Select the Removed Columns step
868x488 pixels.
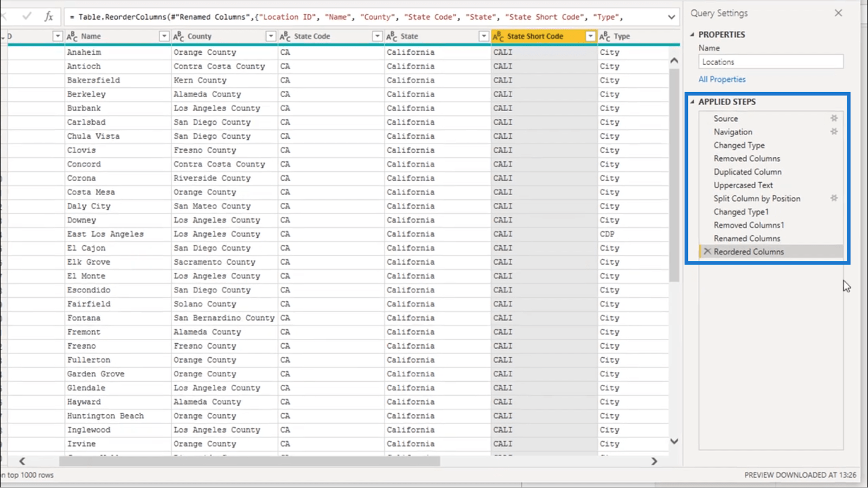point(771,158)
